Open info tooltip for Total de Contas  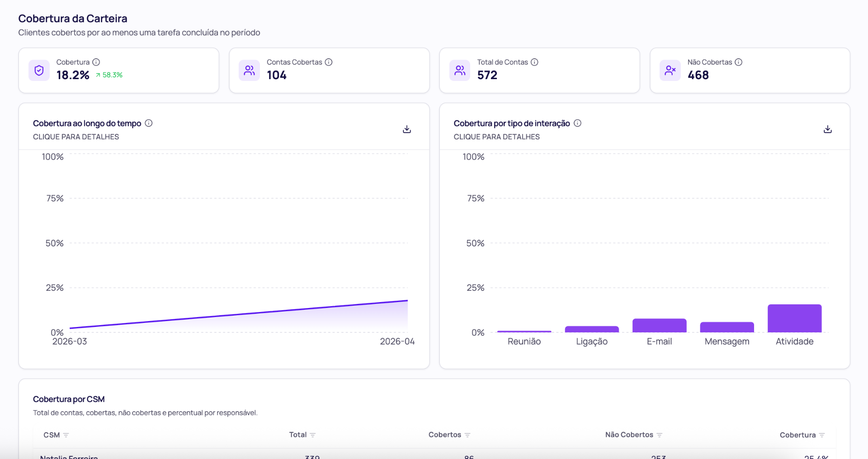click(534, 62)
